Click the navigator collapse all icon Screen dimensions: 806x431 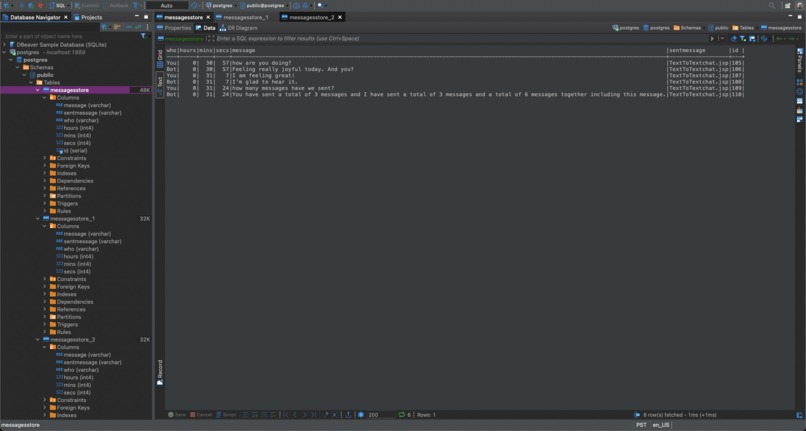128,27
